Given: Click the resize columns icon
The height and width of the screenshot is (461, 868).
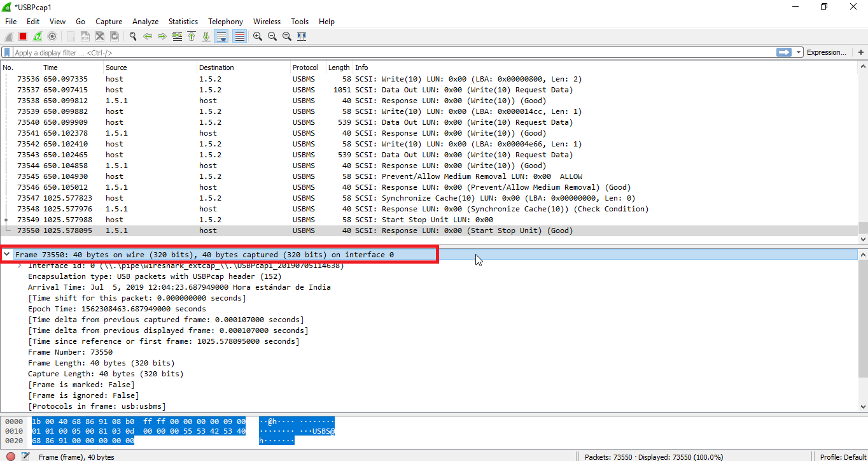Looking at the screenshot, I should coord(302,37).
